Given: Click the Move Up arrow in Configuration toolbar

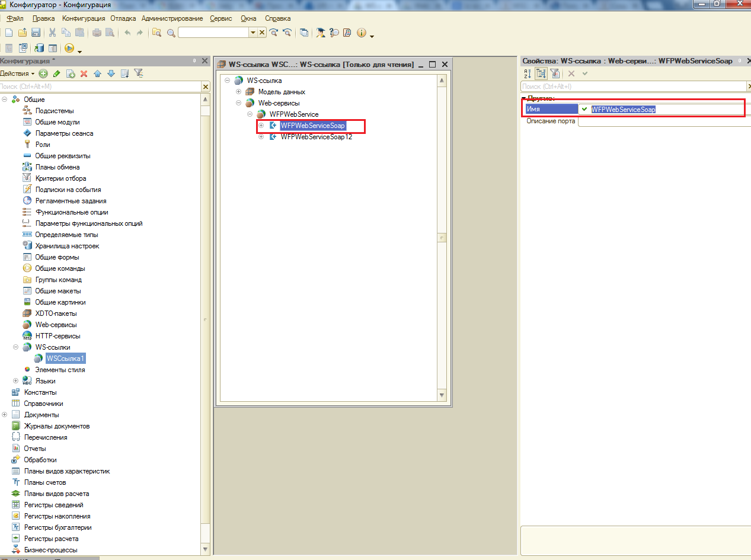Looking at the screenshot, I should coord(97,73).
